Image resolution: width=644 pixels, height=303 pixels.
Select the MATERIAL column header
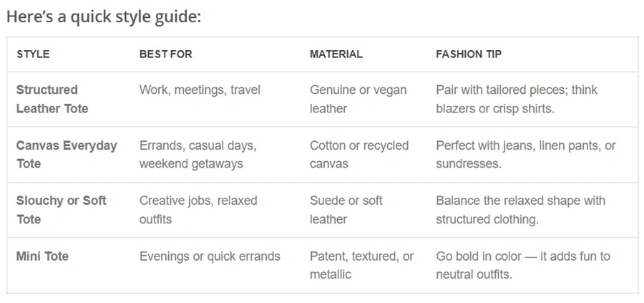point(336,54)
